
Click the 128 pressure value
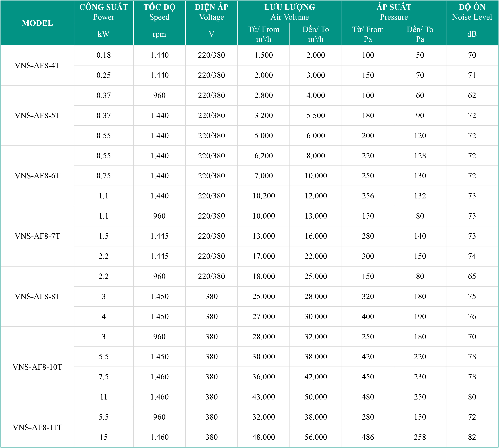[x=420, y=156]
